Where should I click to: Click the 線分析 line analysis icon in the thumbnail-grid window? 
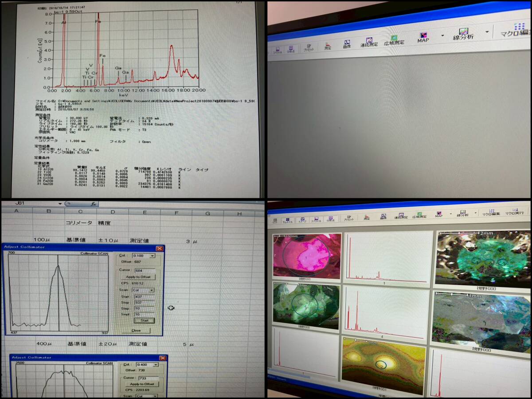click(x=462, y=214)
